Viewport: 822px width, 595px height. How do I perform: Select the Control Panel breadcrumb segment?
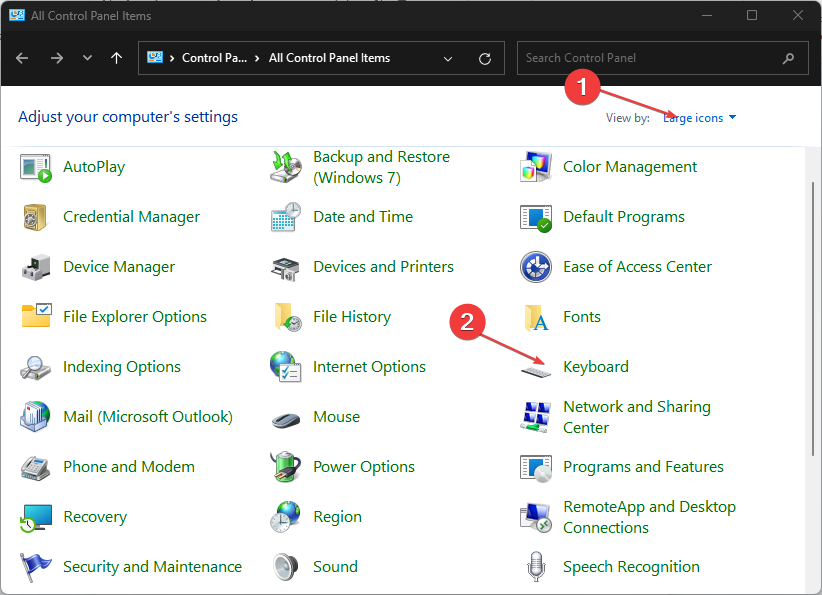214,58
